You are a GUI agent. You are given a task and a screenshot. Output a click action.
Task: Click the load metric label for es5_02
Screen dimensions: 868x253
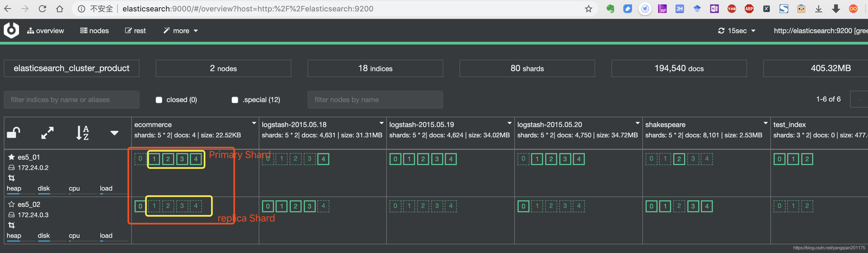(106, 235)
